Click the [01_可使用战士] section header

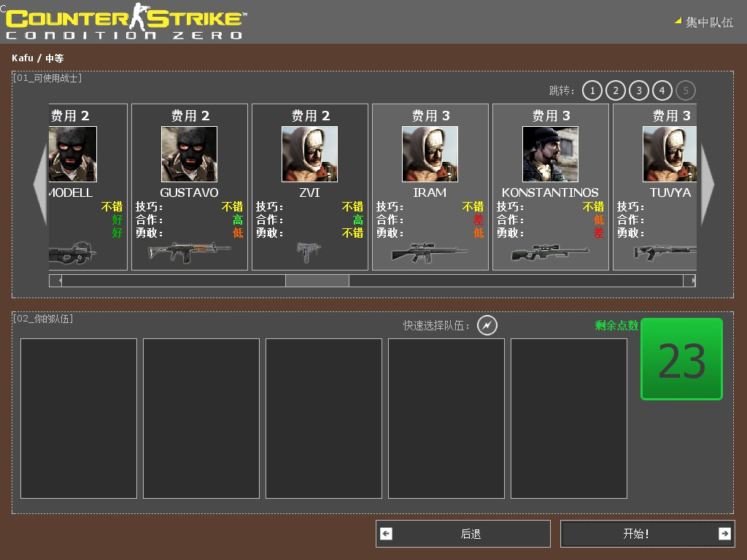click(x=47, y=77)
